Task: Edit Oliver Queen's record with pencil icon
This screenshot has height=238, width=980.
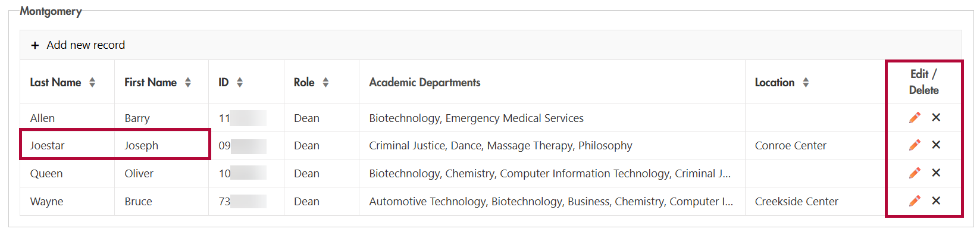Action: tap(915, 173)
